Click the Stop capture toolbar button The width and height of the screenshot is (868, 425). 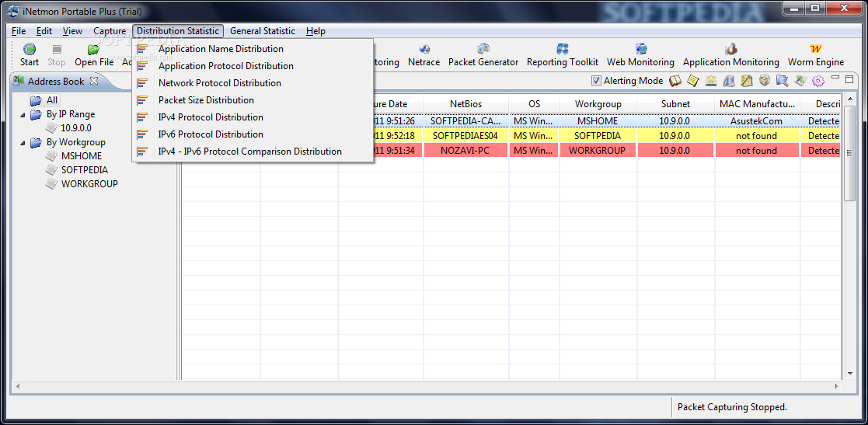click(x=57, y=55)
